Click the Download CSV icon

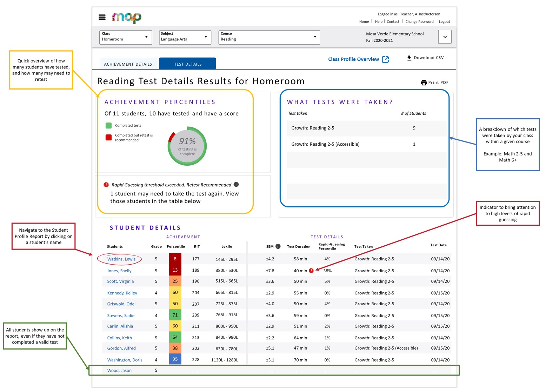(409, 58)
